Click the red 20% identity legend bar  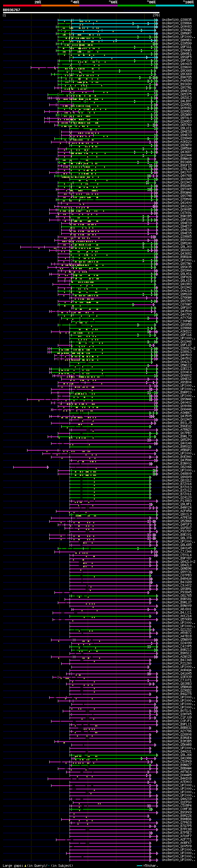(x=22, y=6)
